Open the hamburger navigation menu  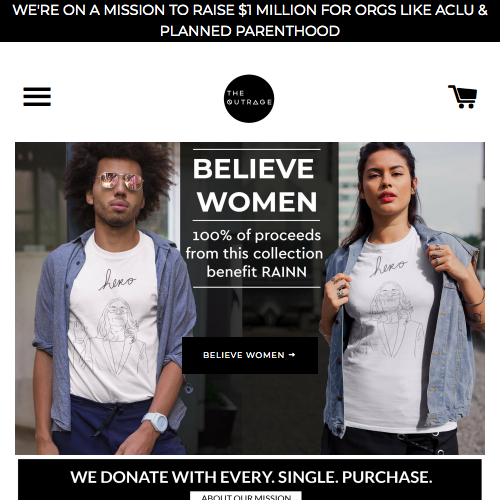pos(37,97)
